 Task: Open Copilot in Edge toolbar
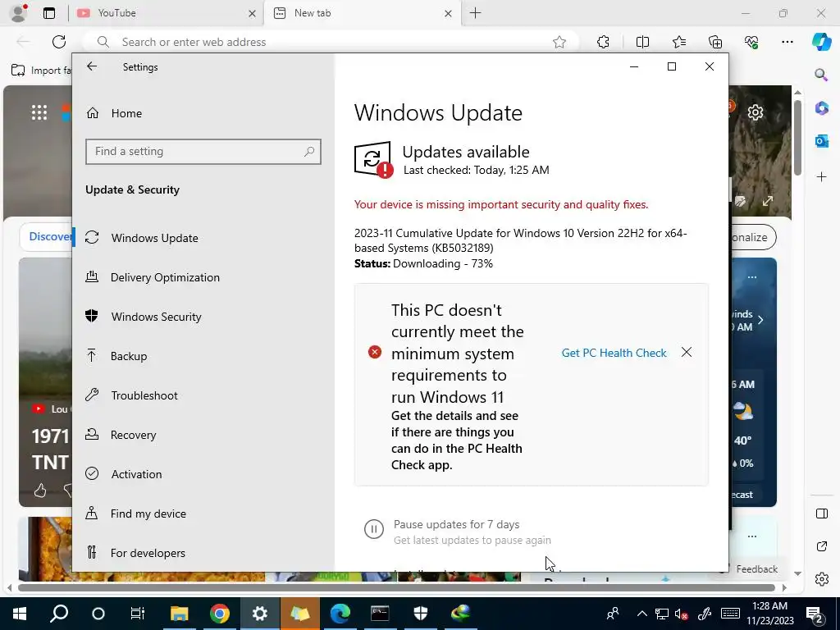coord(821,42)
